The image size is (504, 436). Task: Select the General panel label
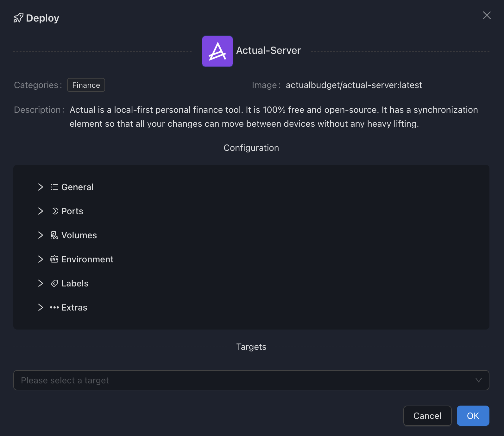(78, 187)
